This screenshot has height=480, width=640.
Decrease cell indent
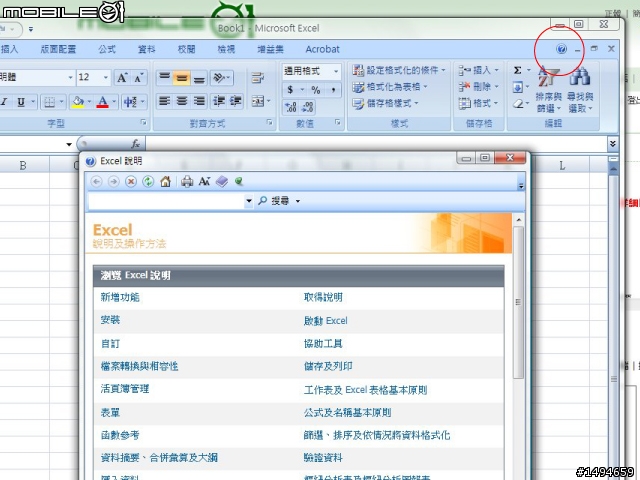pos(219,101)
